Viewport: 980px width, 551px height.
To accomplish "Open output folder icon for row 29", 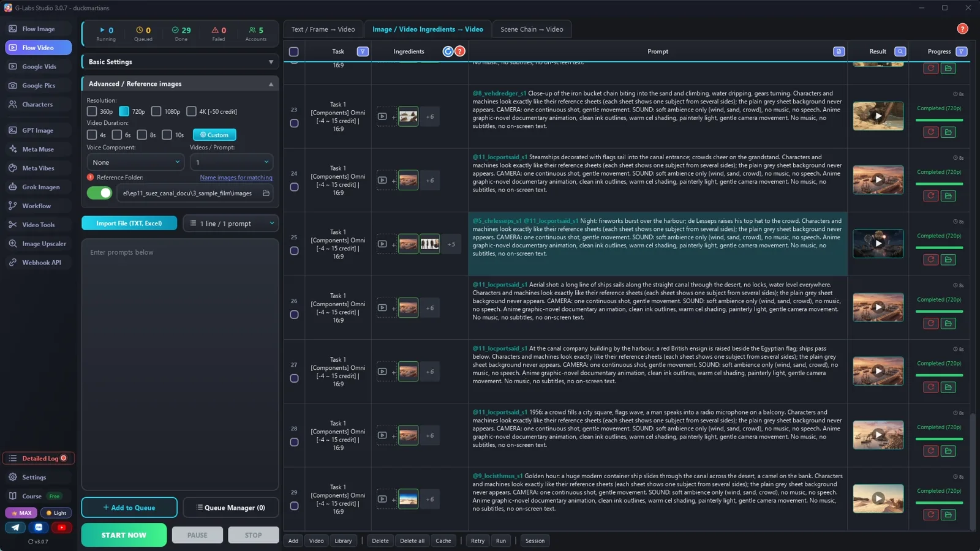I will click(948, 514).
